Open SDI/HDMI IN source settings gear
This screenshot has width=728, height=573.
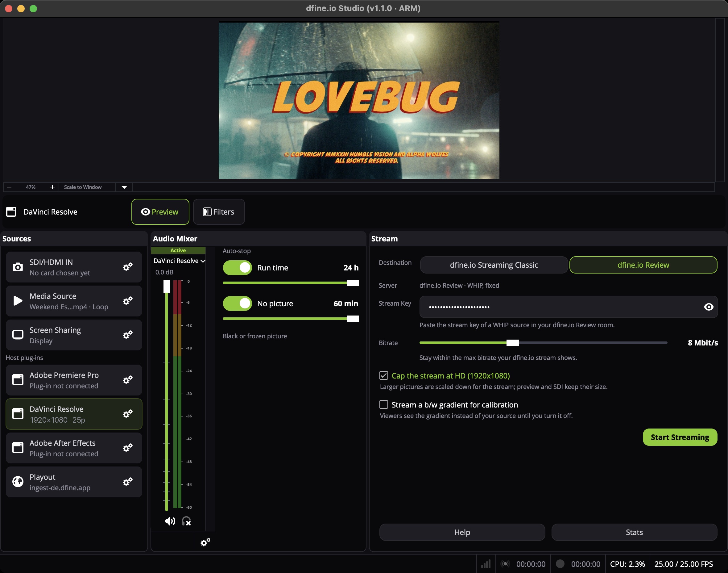click(127, 267)
